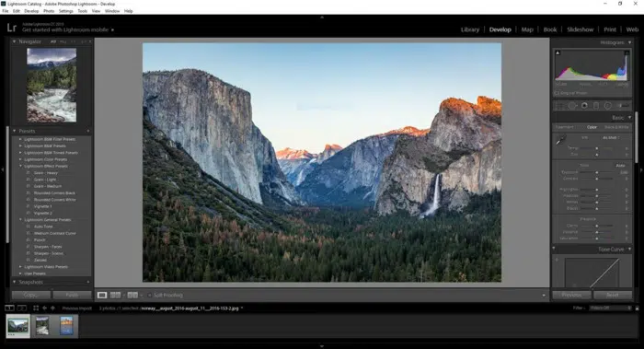Apply the Grain - Heavy preset

click(x=46, y=173)
